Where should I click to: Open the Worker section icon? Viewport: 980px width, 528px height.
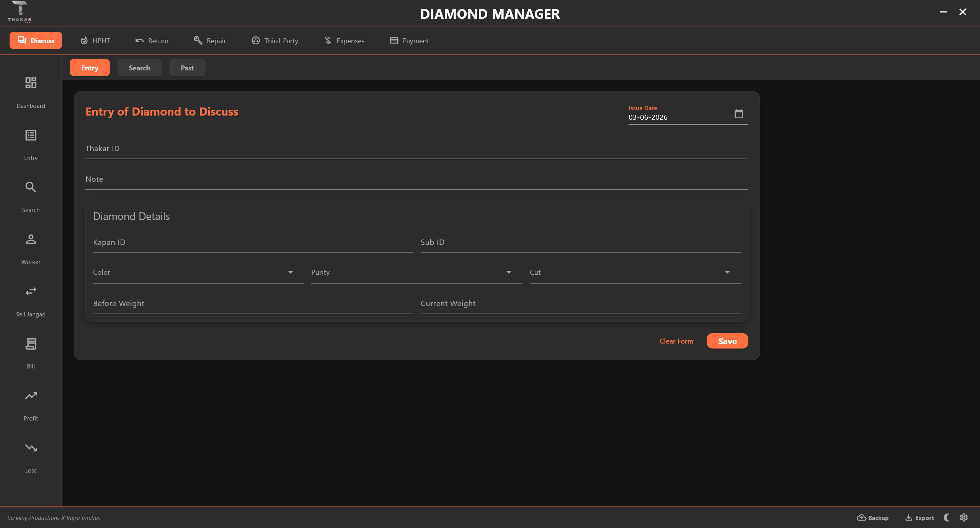coord(31,239)
